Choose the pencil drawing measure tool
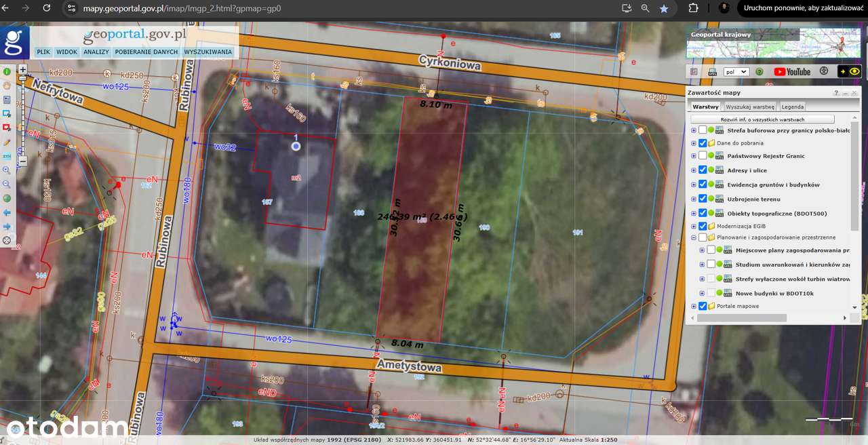The image size is (868, 445). coord(7,142)
